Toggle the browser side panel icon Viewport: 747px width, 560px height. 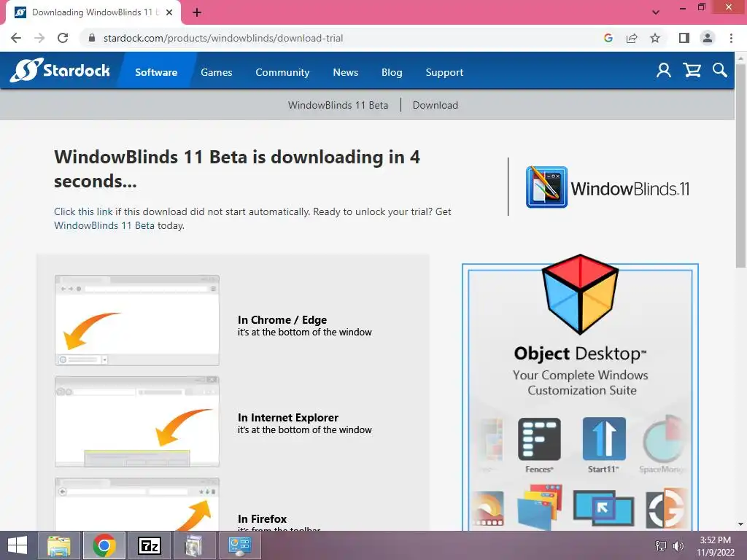[x=684, y=38]
